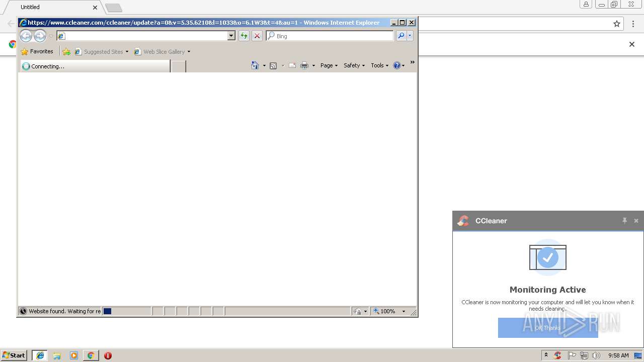The height and width of the screenshot is (362, 644).
Task: Print page with printer icon
Action: click(304, 65)
